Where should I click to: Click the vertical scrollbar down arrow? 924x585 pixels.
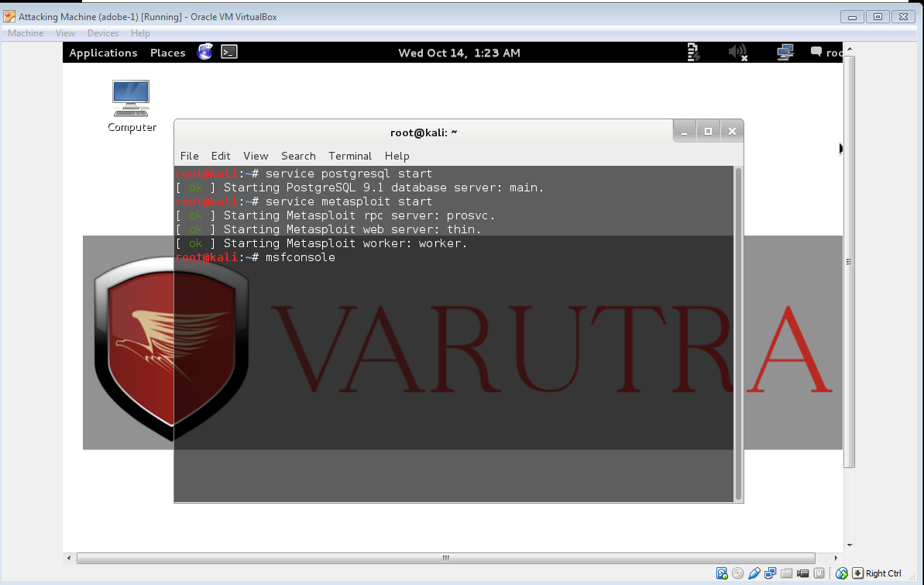[849, 545]
